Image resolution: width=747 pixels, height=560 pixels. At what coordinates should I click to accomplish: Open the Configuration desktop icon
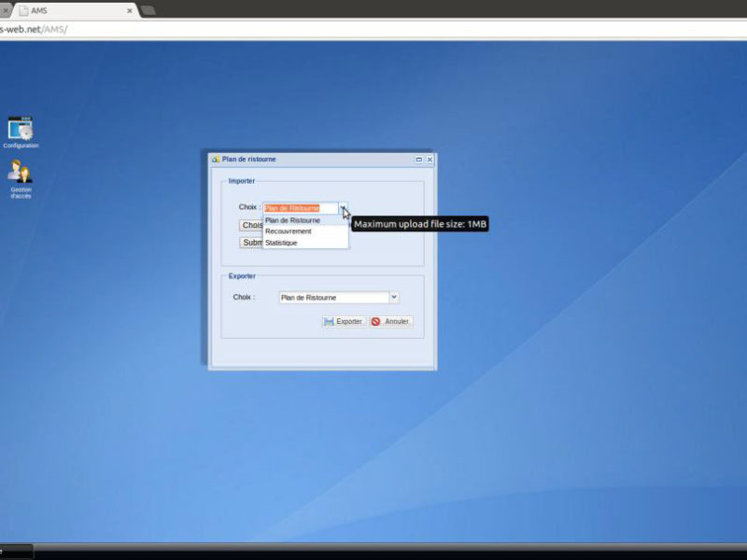(21, 129)
